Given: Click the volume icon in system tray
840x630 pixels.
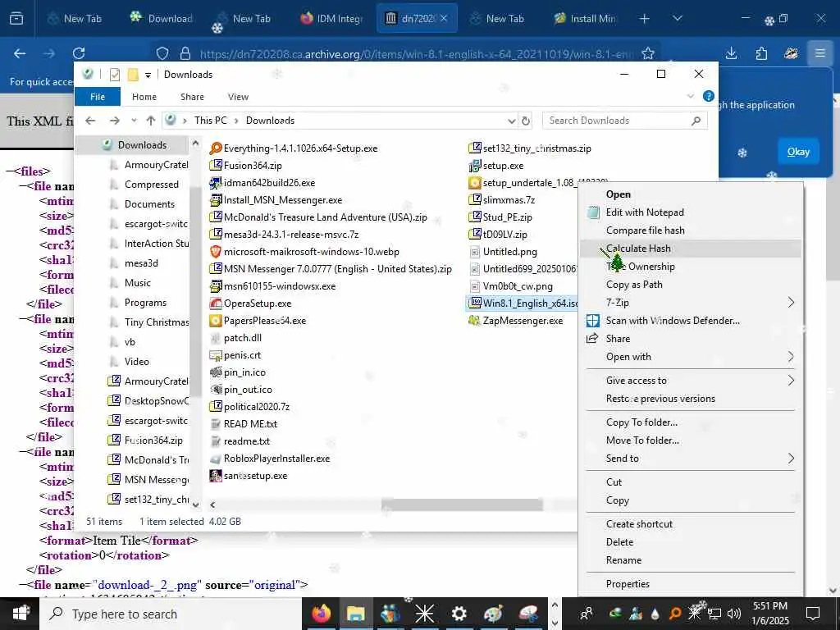Looking at the screenshot, I should coord(734,614).
